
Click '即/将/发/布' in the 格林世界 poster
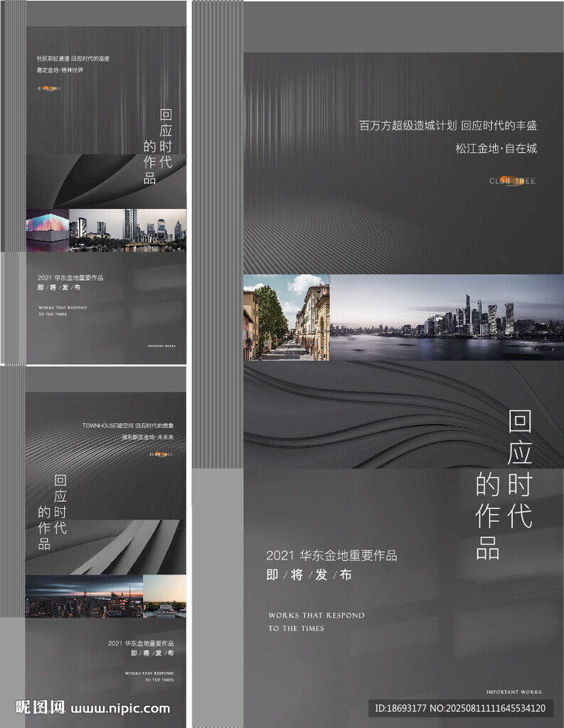click(59, 287)
